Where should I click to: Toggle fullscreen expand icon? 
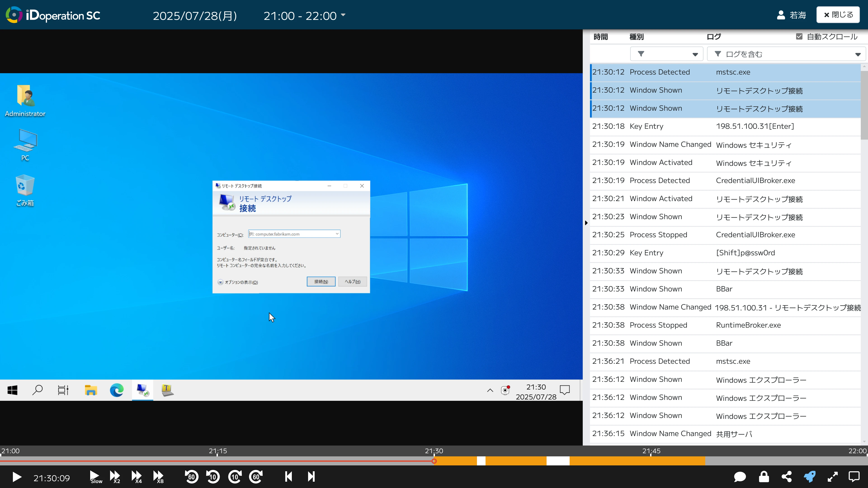point(833,477)
